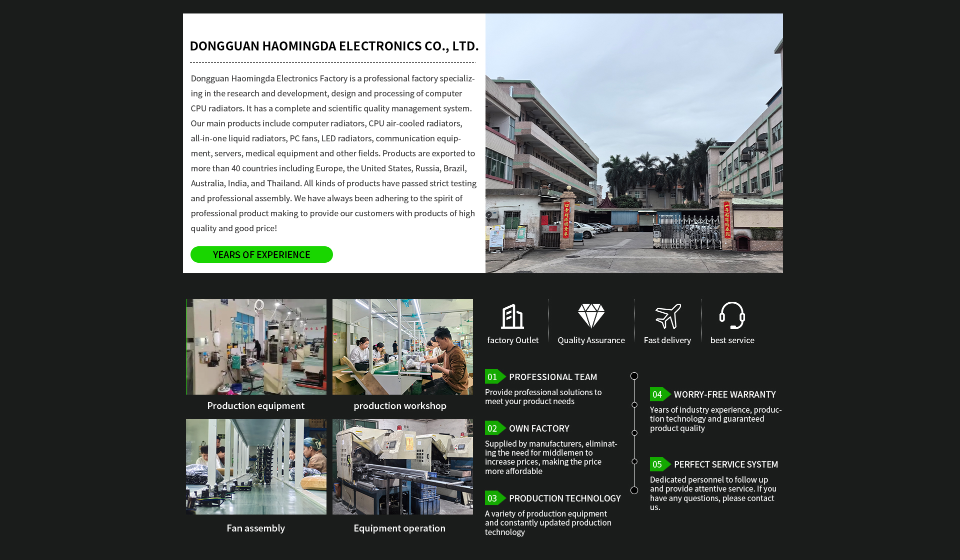This screenshot has width=960, height=560.
Task: Click the Quality Assurance diamond icon
Action: coord(591,316)
